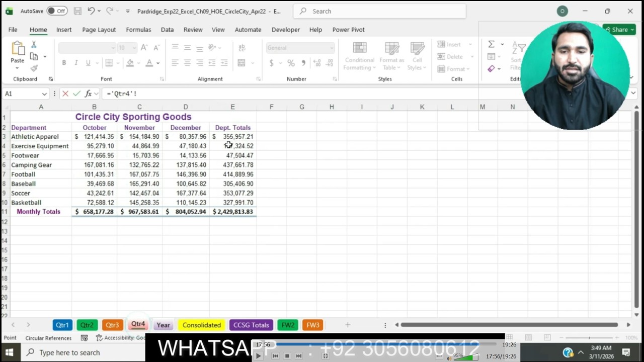This screenshot has height=362, width=644.
Task: Add a new sheet with plus button
Action: pos(347,325)
